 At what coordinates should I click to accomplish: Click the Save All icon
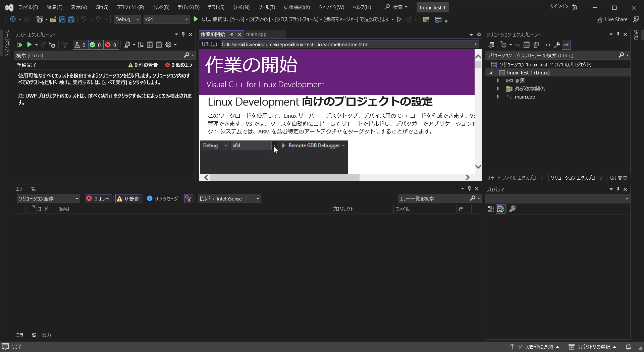(x=71, y=19)
